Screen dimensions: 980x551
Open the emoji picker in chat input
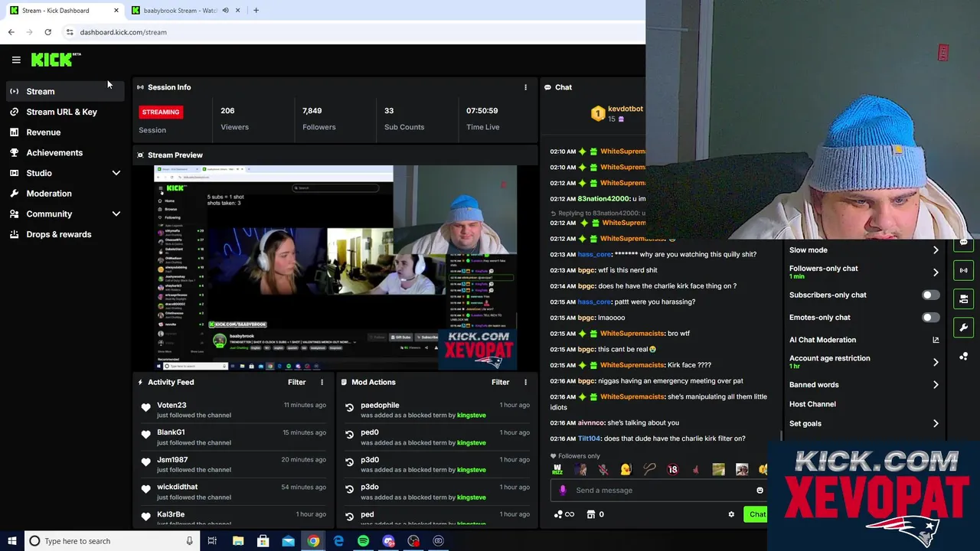coord(759,491)
